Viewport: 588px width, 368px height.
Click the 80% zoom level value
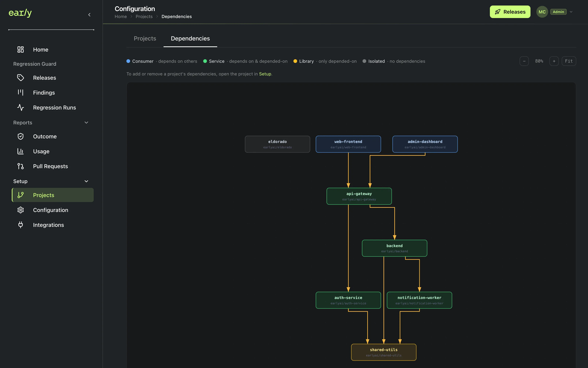click(539, 61)
